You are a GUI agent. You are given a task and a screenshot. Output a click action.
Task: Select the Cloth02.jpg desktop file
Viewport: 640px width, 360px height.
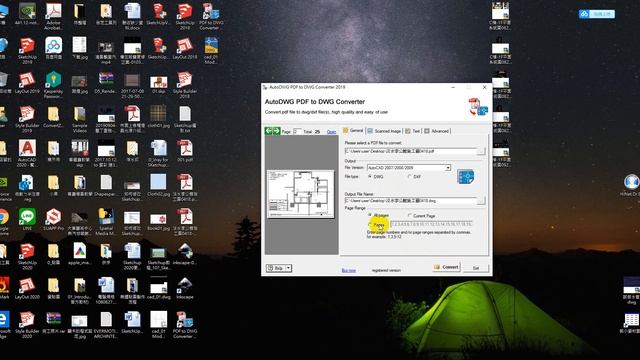click(158, 186)
